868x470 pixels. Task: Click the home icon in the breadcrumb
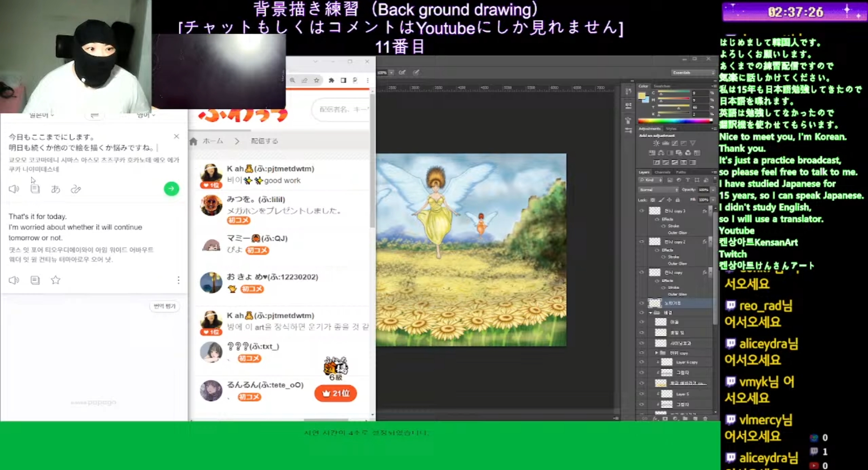coord(193,141)
